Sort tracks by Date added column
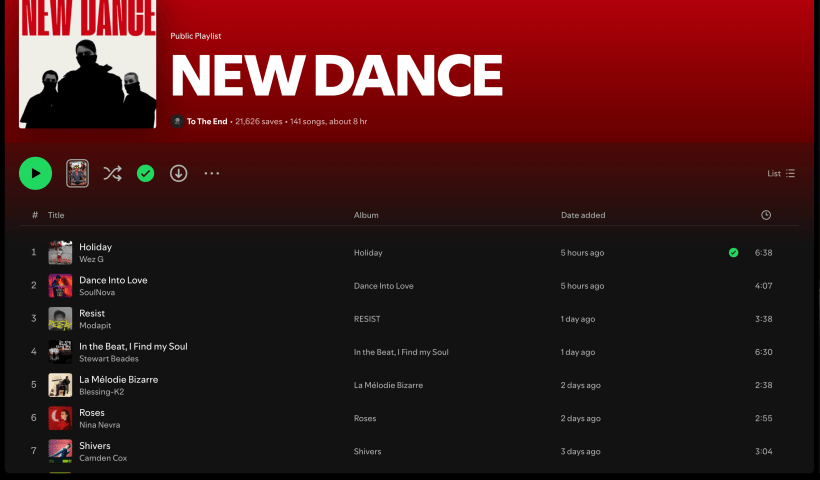Screen dimensions: 820x480 click(582, 215)
